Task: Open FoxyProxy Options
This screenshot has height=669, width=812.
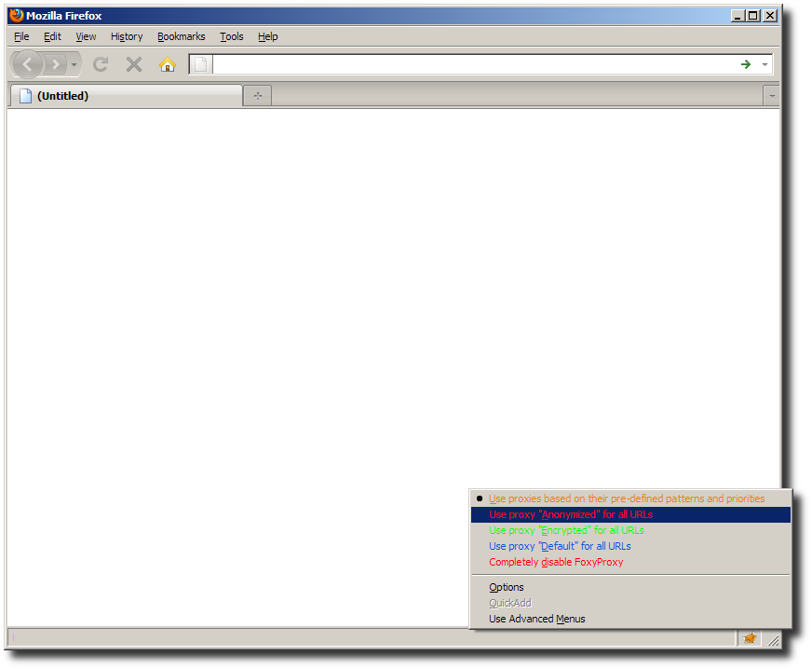Action: click(506, 587)
